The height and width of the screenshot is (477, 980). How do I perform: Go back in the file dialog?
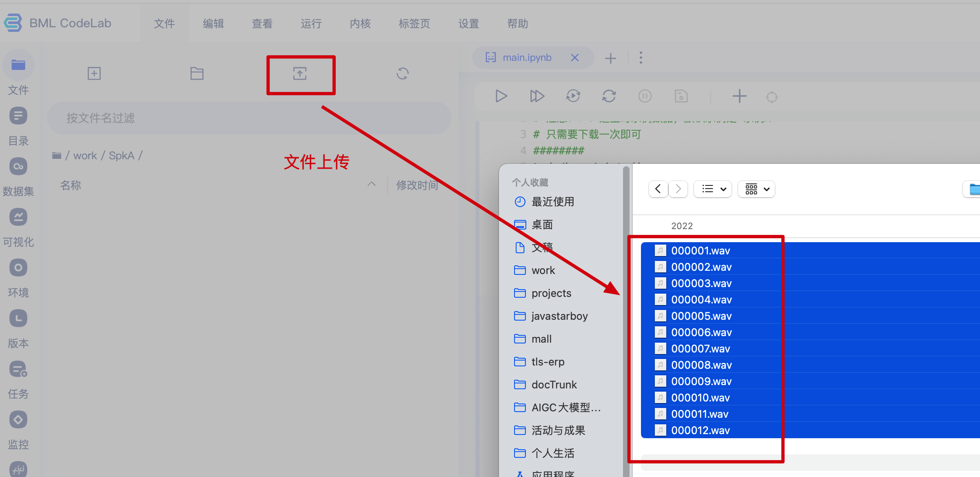658,189
